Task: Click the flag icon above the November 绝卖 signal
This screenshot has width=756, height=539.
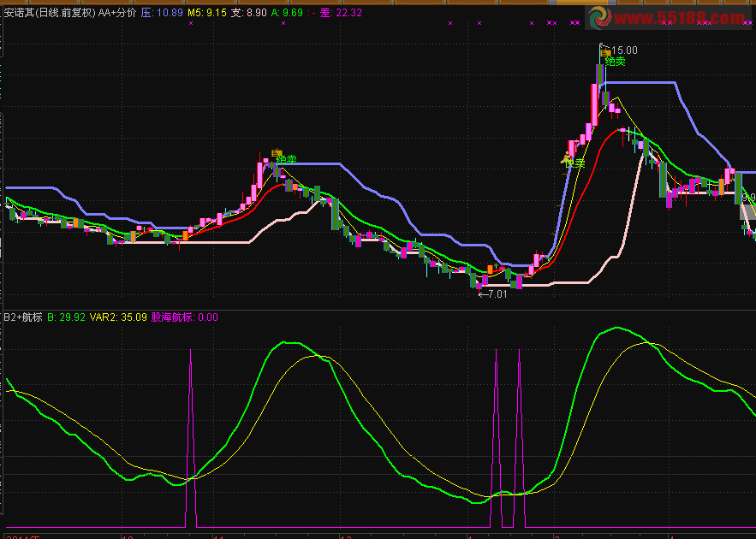Action: (277, 153)
